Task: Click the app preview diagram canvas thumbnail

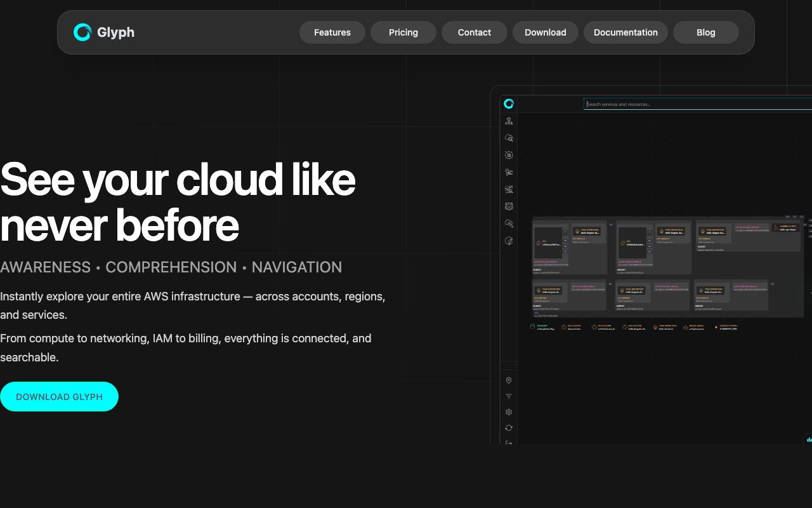Action: [x=669, y=267]
